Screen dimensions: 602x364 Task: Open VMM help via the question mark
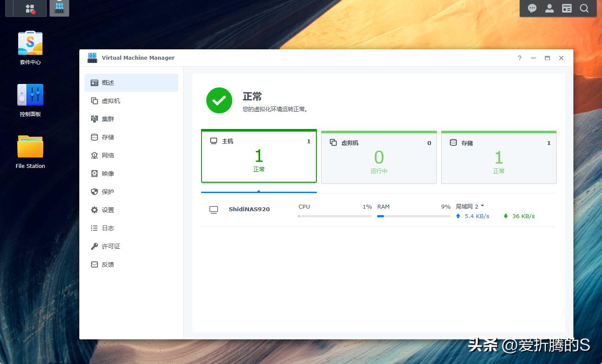click(519, 58)
